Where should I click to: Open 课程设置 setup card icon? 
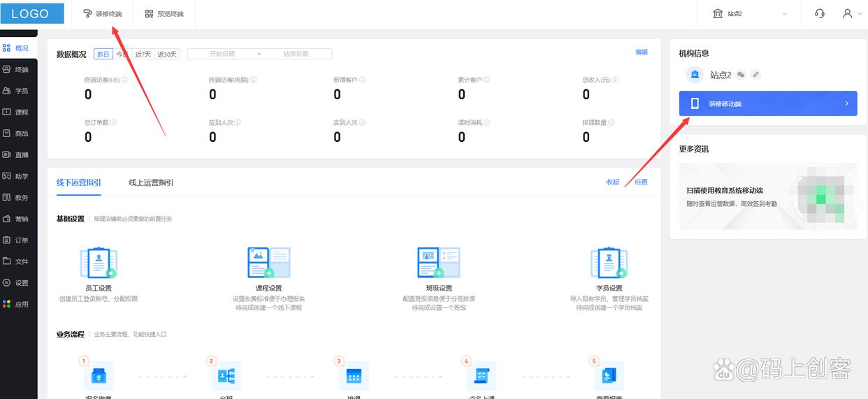coord(269,263)
